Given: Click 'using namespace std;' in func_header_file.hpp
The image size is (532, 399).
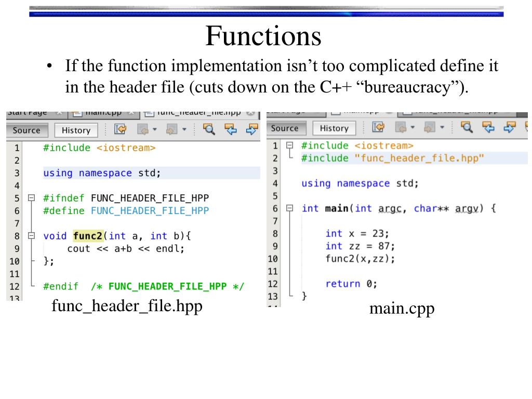Looking at the screenshot, I should (102, 173).
